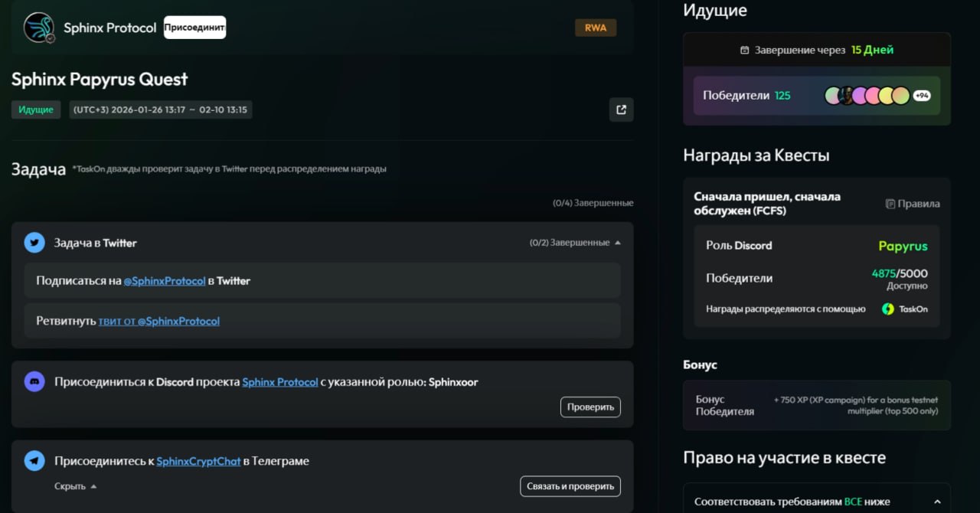This screenshot has height=513, width=980.
Task: Click the Discord task icon
Action: pyautogui.click(x=34, y=381)
